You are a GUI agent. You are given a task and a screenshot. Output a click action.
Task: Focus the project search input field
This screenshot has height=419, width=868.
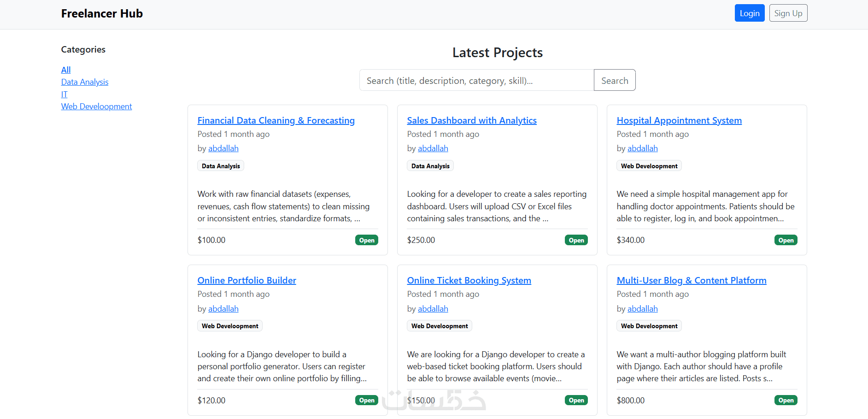(x=476, y=81)
